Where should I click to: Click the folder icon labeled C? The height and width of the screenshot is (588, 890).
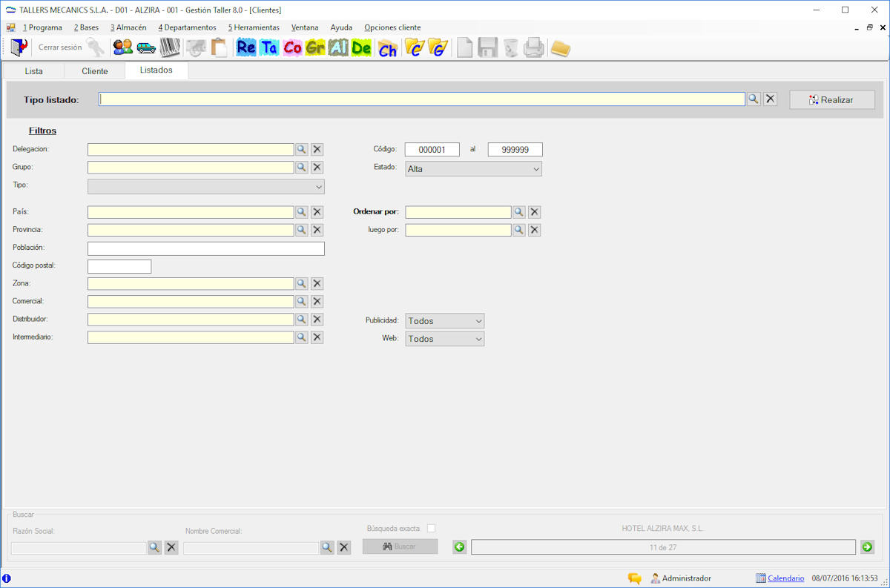415,47
